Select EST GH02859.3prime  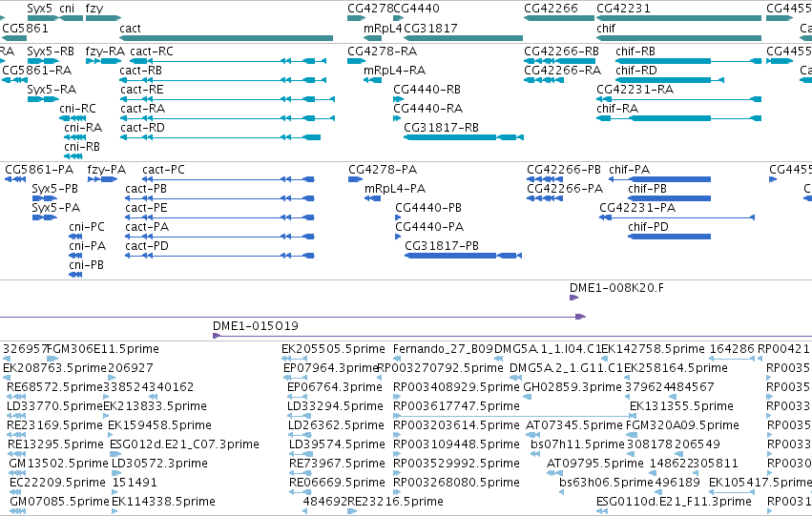click(527, 397)
